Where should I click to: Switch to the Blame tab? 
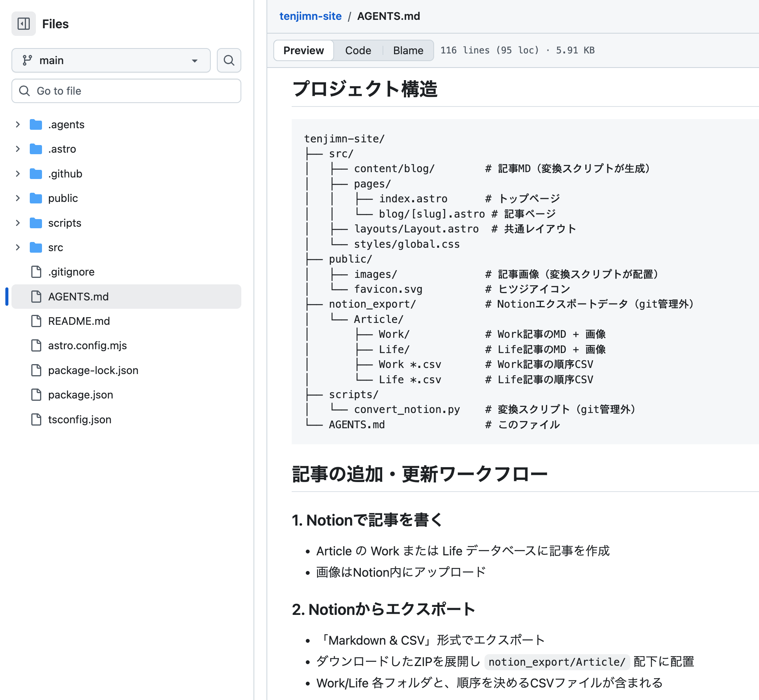pos(408,50)
